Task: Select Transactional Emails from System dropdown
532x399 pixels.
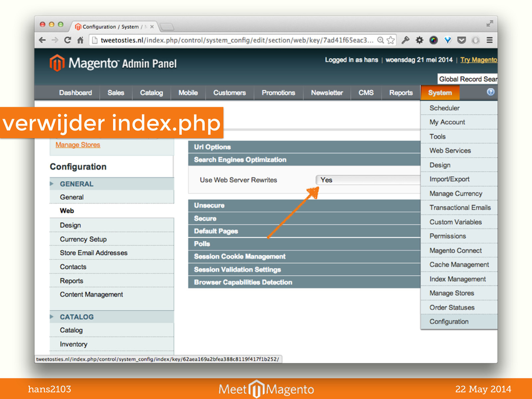Action: pyautogui.click(x=459, y=207)
